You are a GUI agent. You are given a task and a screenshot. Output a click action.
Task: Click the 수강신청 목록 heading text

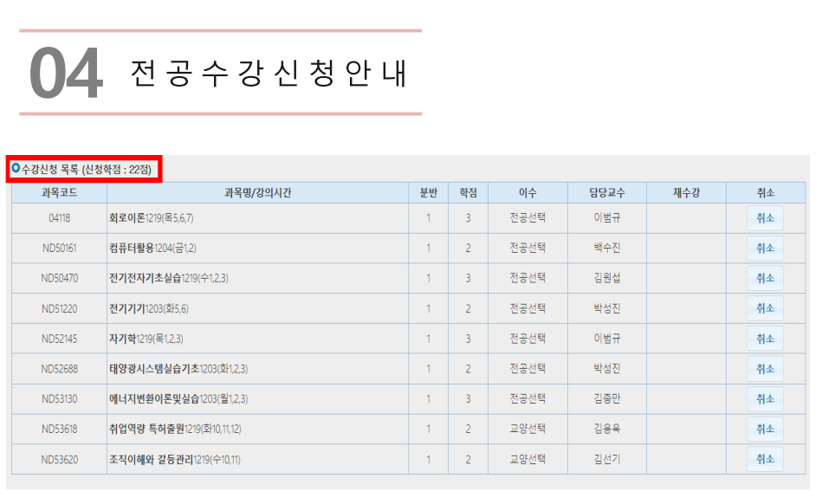click(x=56, y=170)
